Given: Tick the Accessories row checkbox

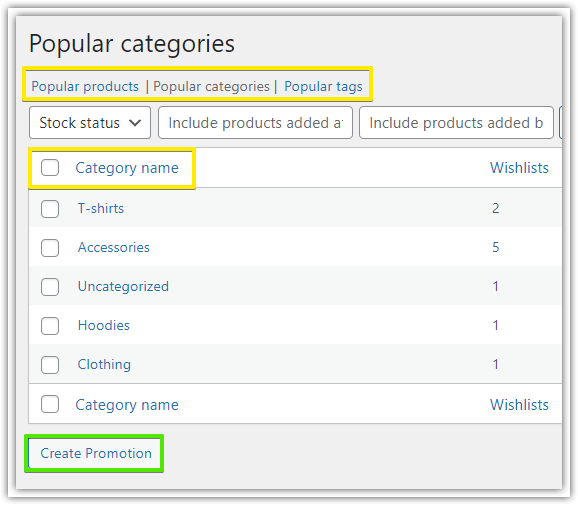Looking at the screenshot, I should coord(50,248).
